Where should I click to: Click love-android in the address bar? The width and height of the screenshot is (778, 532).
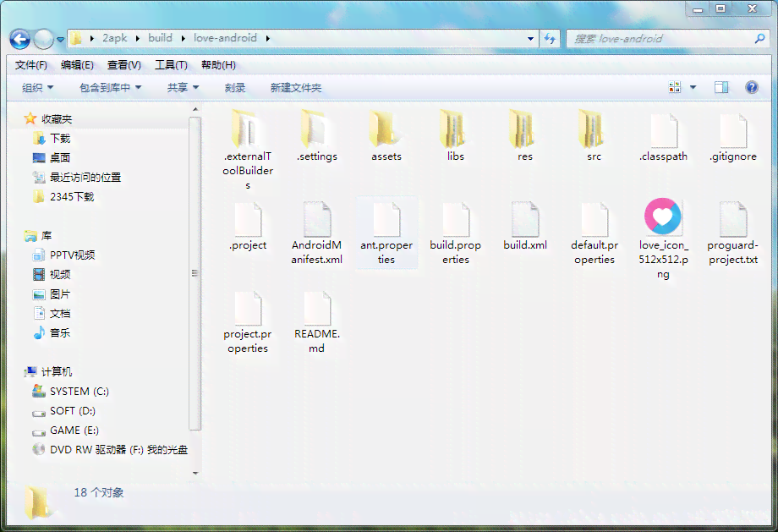point(225,38)
